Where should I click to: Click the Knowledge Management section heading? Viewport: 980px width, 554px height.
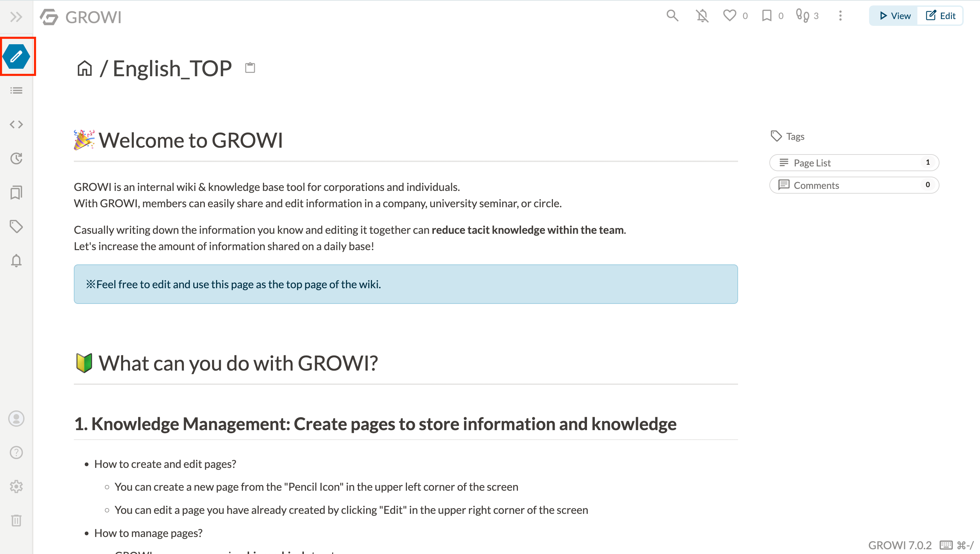point(375,424)
